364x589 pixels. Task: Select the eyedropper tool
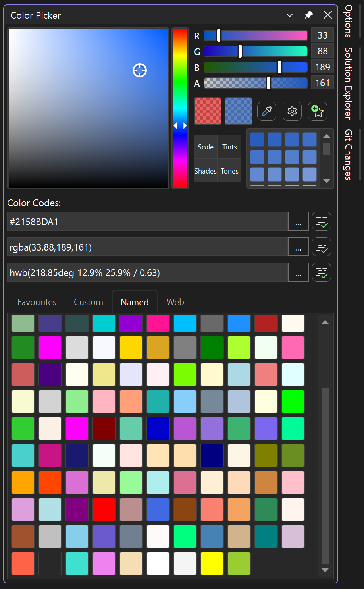click(266, 111)
